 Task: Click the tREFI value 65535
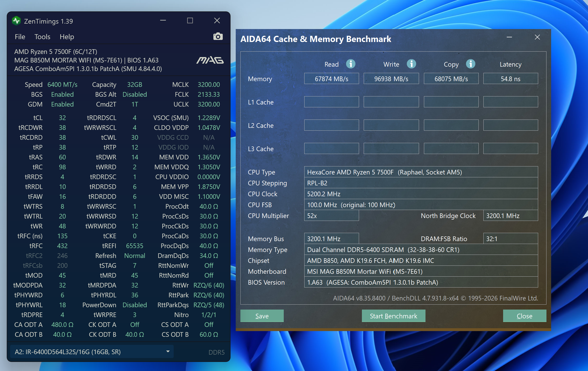click(x=134, y=246)
